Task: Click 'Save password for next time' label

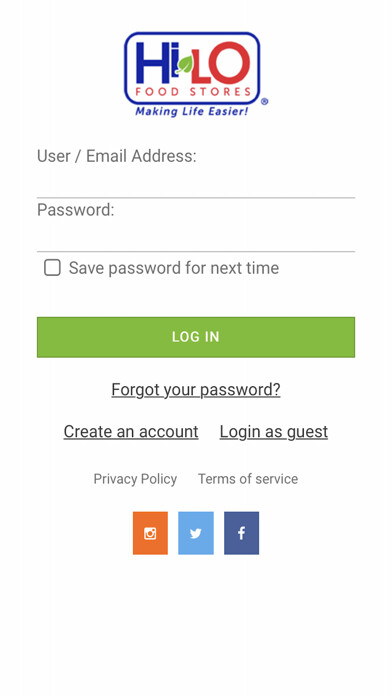Action: click(x=174, y=268)
